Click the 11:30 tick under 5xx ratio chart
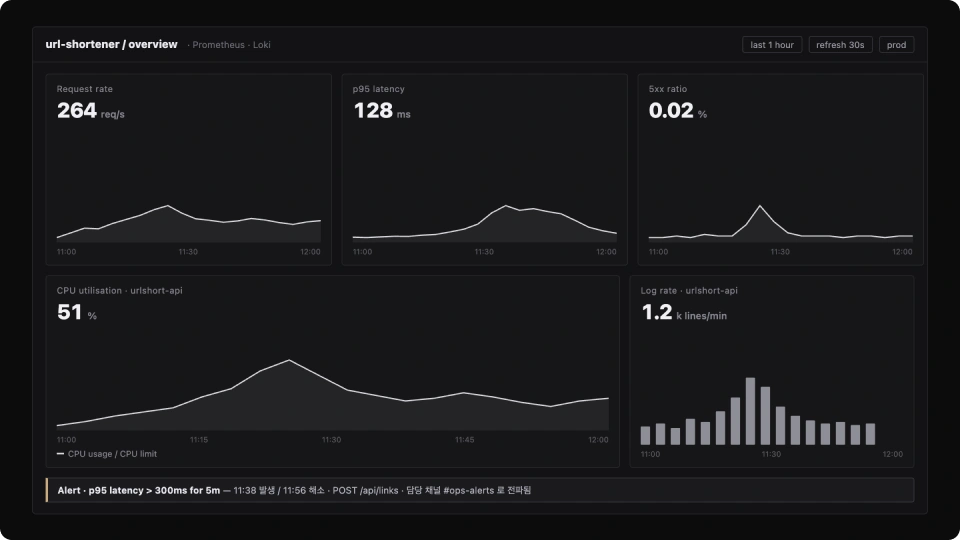Image resolution: width=960 pixels, height=540 pixels. click(x=780, y=252)
